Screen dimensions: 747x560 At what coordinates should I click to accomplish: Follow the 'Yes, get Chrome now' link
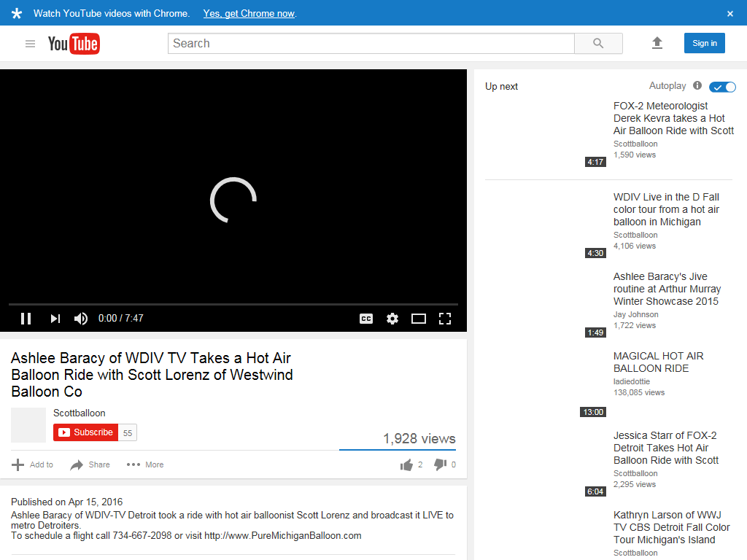point(249,13)
